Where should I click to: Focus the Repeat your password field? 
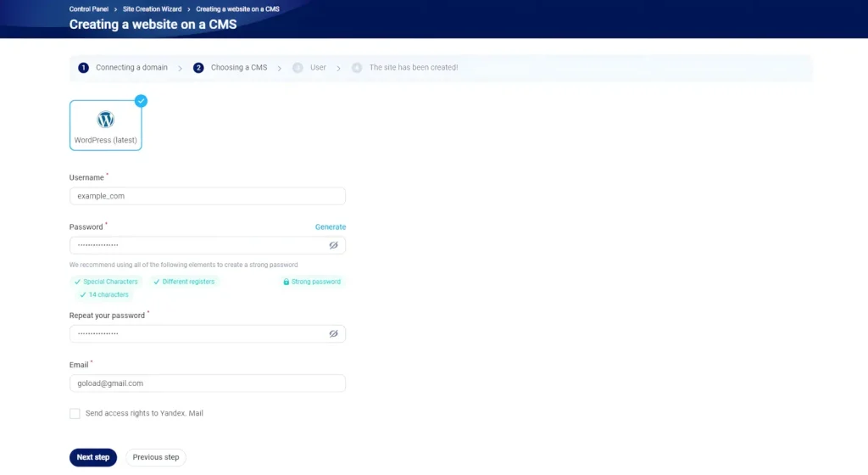coord(208,334)
